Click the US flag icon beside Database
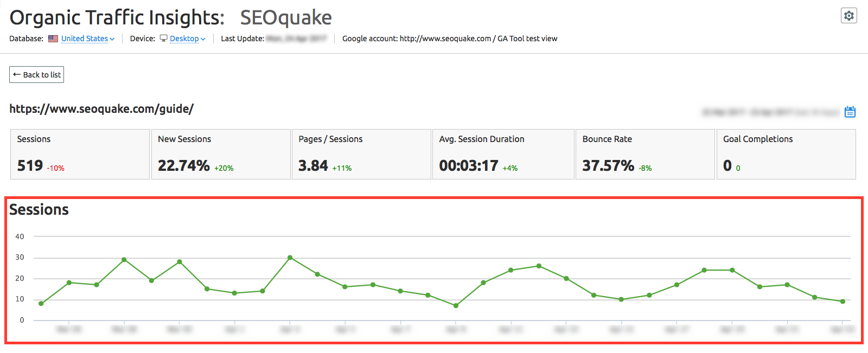This screenshot has width=868, height=353. pyautogui.click(x=53, y=38)
